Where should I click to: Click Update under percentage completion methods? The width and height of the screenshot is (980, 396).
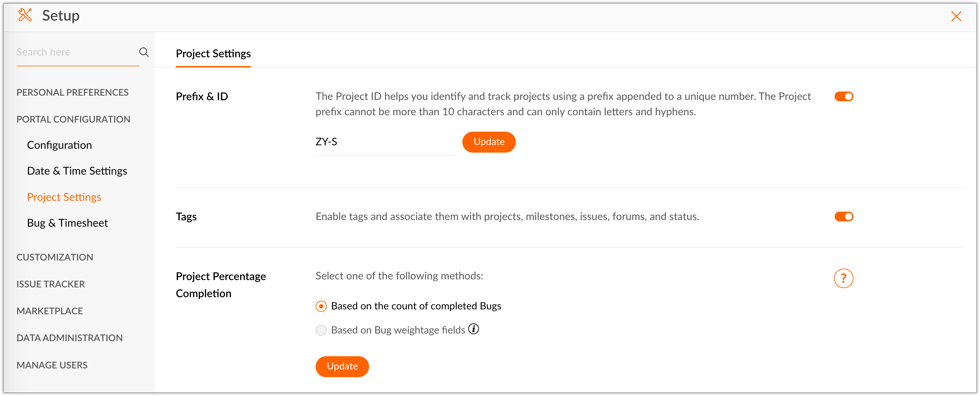click(x=341, y=366)
